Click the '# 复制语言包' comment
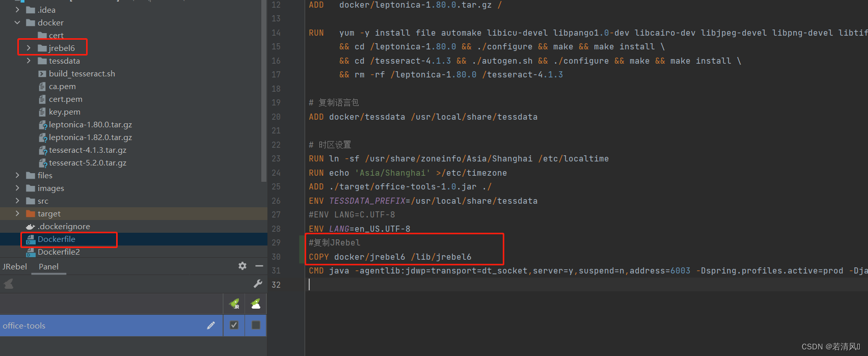868x356 pixels. (x=334, y=103)
